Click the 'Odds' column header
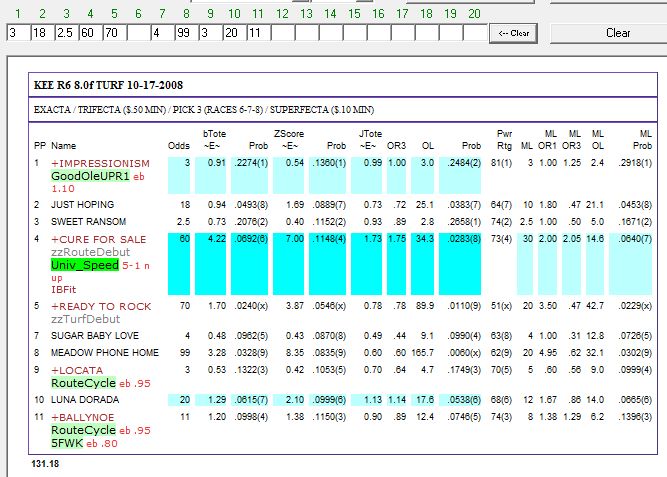667x477 pixels. [179, 146]
